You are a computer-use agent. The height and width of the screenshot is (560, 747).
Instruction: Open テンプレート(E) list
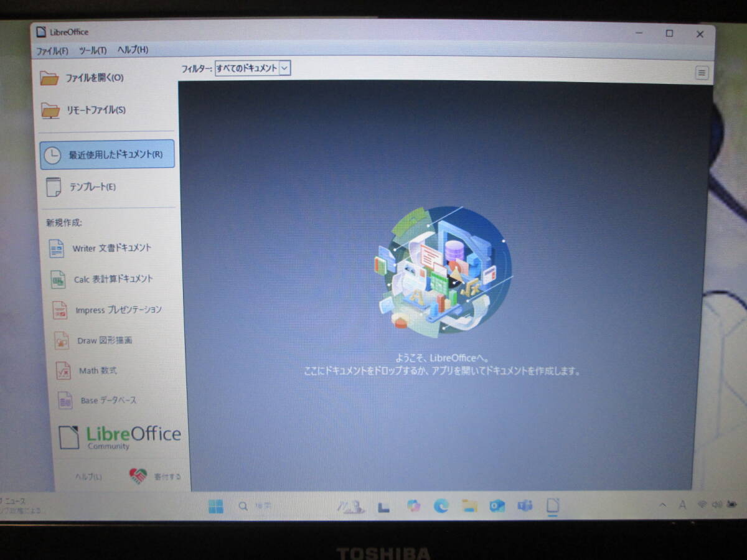coord(82,187)
